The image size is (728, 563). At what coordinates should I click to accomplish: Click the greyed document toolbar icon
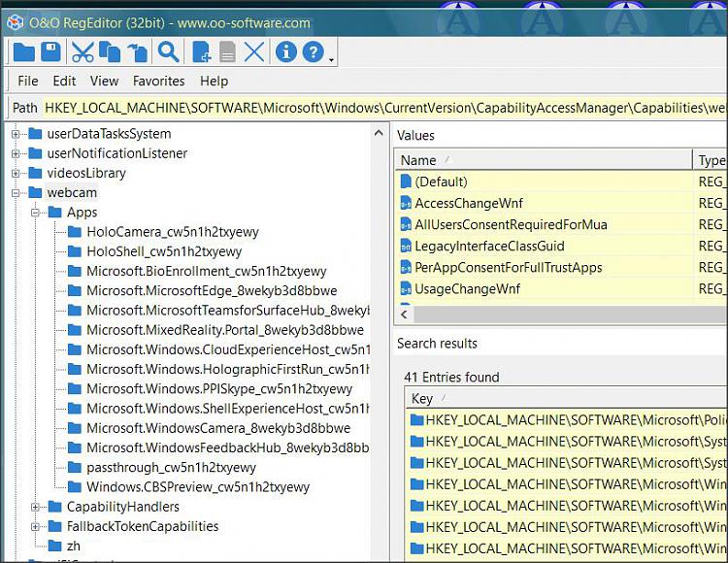pos(227,52)
